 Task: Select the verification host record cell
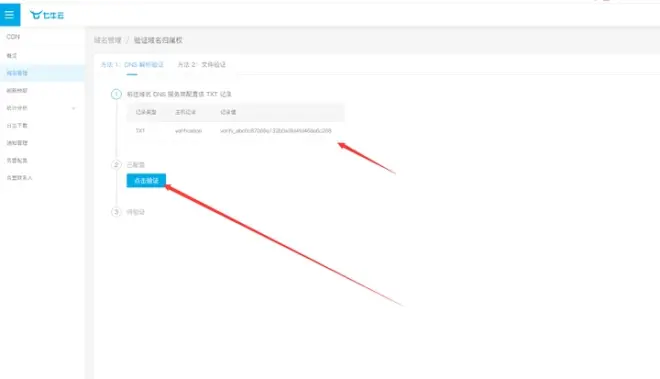(189, 131)
